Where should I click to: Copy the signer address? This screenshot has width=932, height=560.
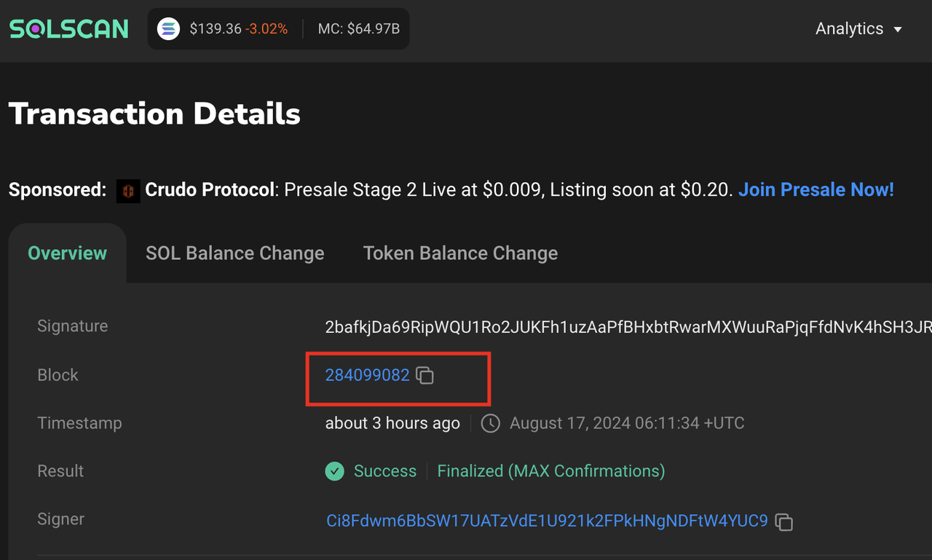pyautogui.click(x=784, y=522)
